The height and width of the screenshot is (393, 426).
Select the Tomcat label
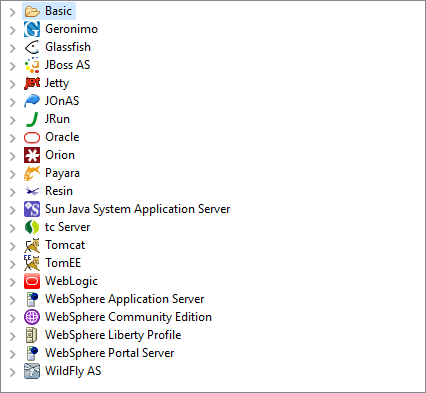tap(65, 245)
